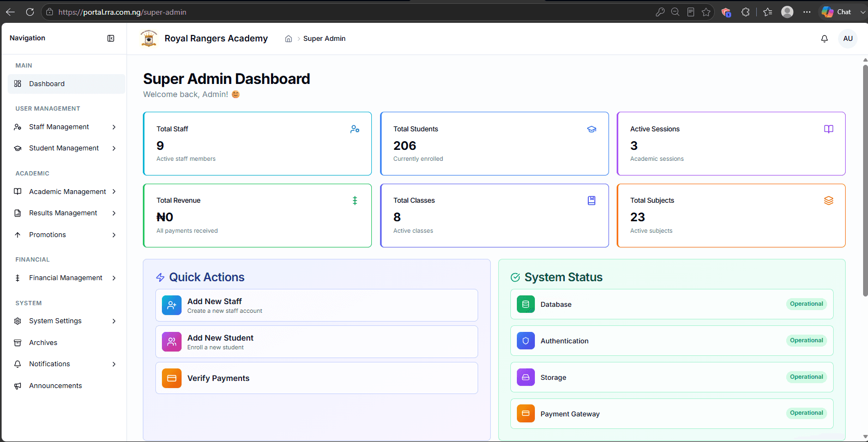The image size is (868, 442).
Task: Click the graduation cap icon on Total Students
Action: (592, 129)
